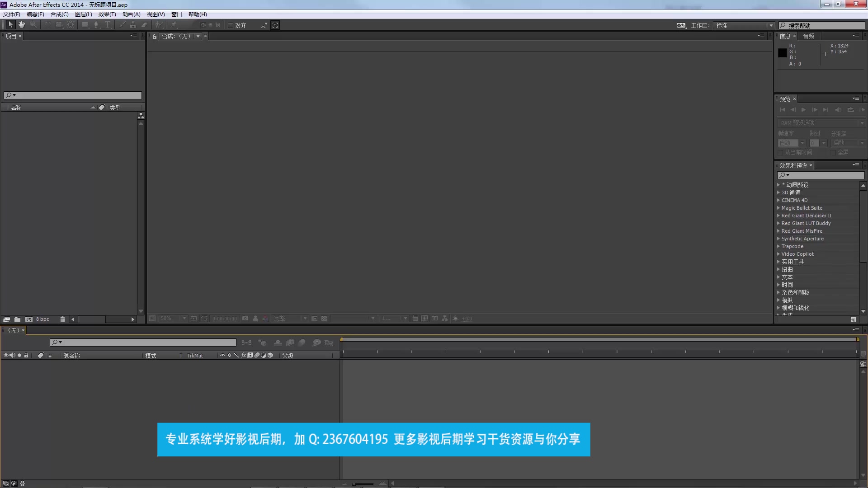Open the 效果(T) menu
868x488 pixels.
[x=106, y=14]
